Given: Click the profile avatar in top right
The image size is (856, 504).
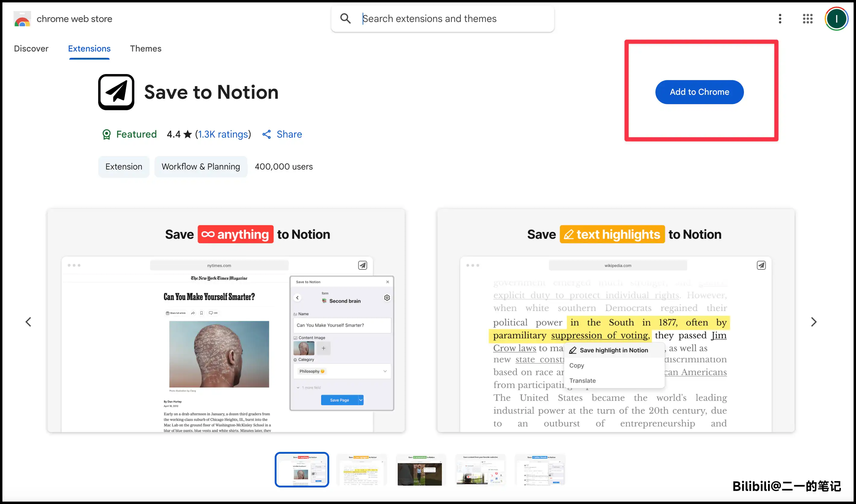Looking at the screenshot, I should (837, 19).
